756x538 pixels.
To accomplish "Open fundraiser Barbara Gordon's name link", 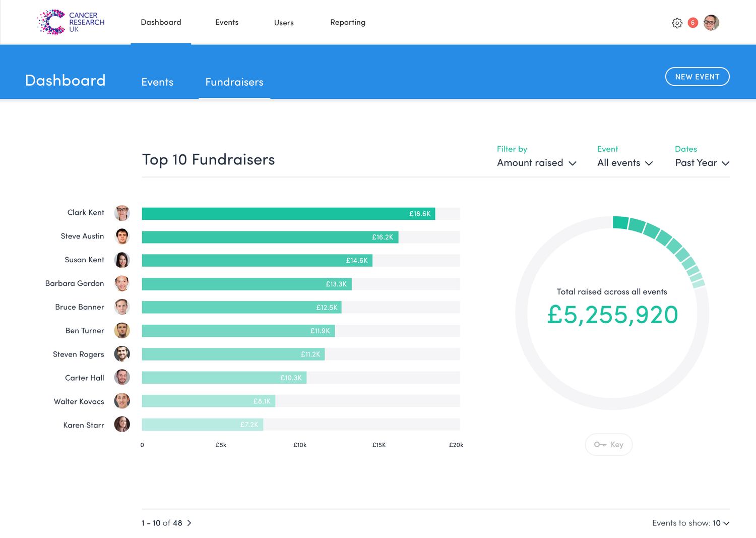I will (74, 283).
